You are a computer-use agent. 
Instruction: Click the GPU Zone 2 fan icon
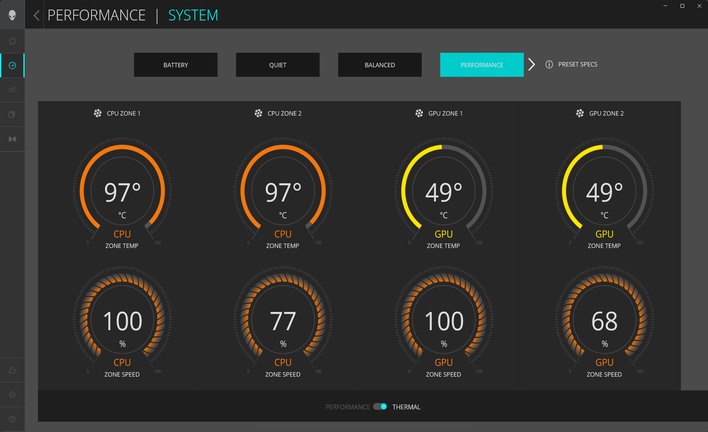(580, 114)
